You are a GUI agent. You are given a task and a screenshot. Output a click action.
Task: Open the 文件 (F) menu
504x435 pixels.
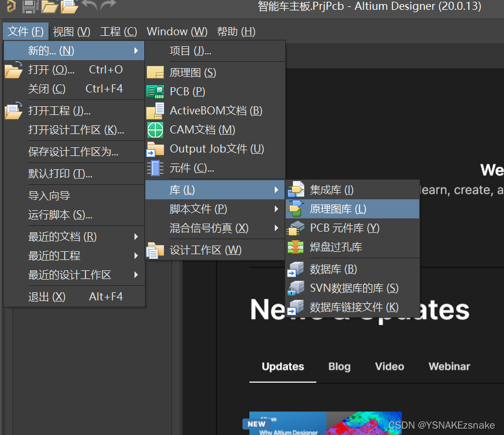[x=26, y=32]
